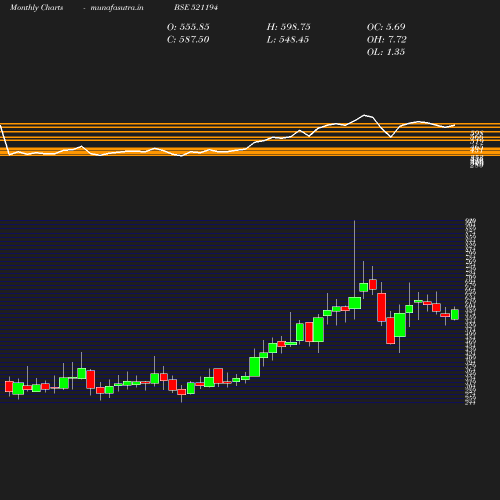Screen dimensions: 500x500
Task: Click the close price value C: 587.50
Action: pyautogui.click(x=188, y=40)
